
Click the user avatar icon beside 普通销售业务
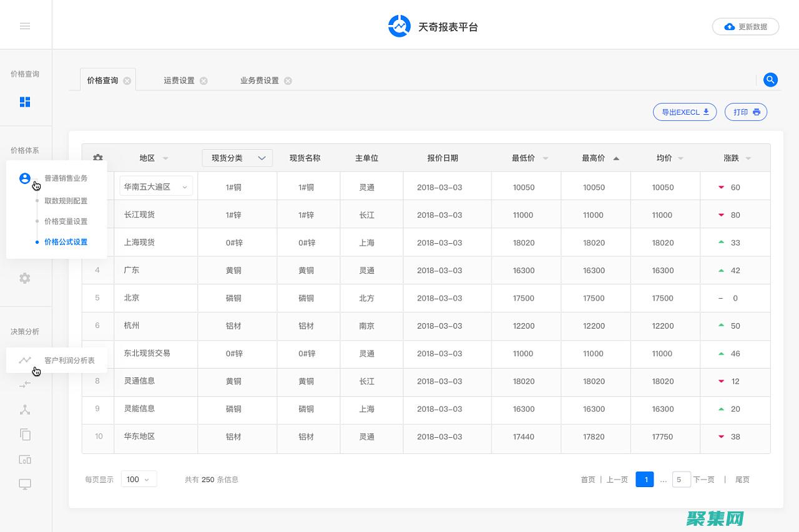[x=25, y=178]
